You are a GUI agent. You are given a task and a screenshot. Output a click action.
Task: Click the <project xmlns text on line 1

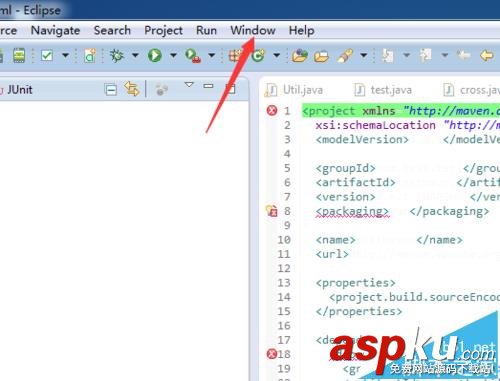tap(349, 111)
